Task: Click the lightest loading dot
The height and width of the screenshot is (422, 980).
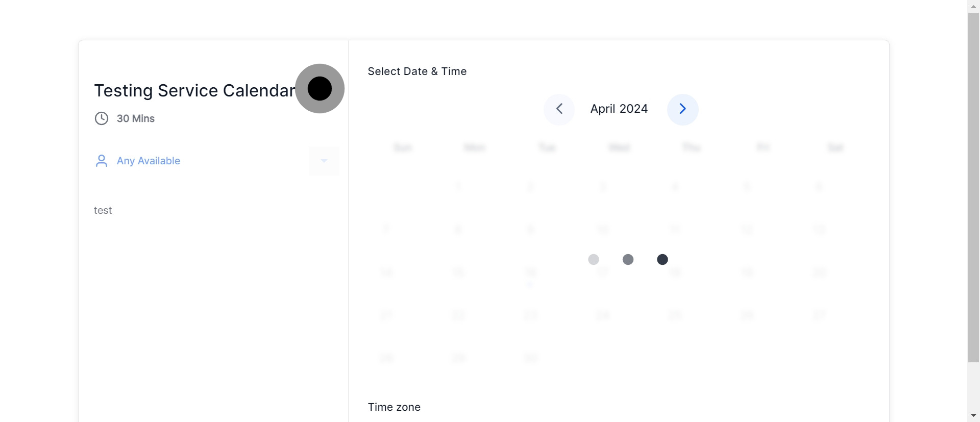Action: tap(594, 259)
